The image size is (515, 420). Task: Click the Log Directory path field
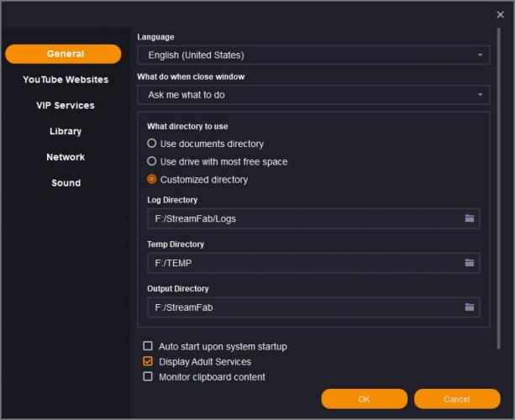tap(304, 218)
